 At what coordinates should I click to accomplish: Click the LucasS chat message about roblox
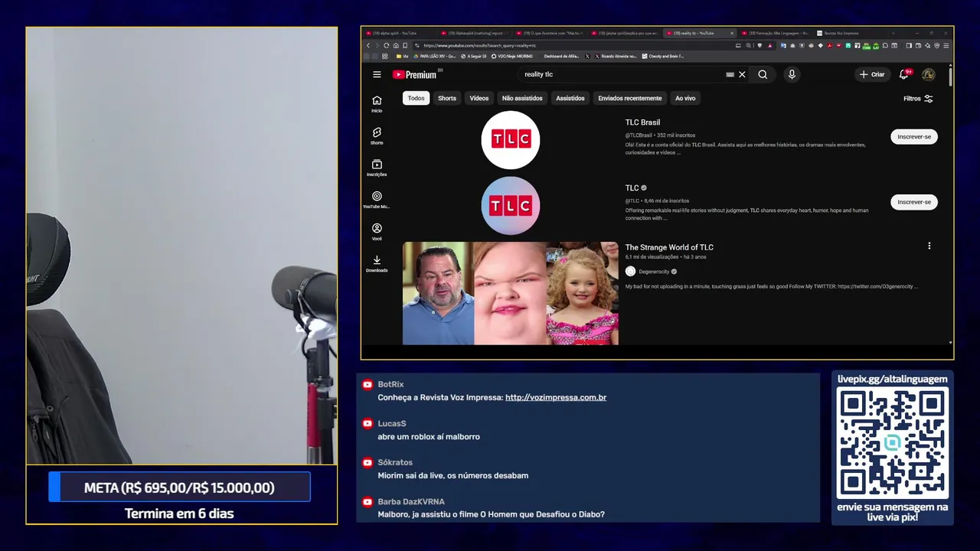tap(429, 437)
